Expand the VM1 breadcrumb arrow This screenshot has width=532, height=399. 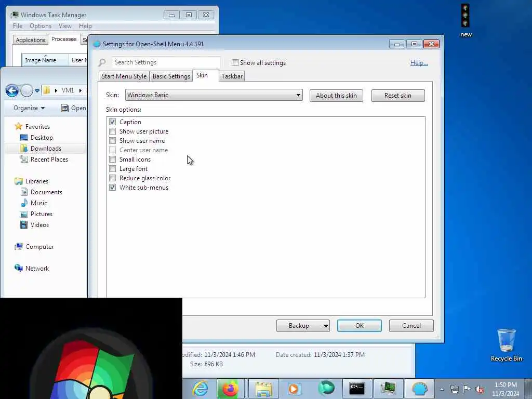click(x=81, y=90)
